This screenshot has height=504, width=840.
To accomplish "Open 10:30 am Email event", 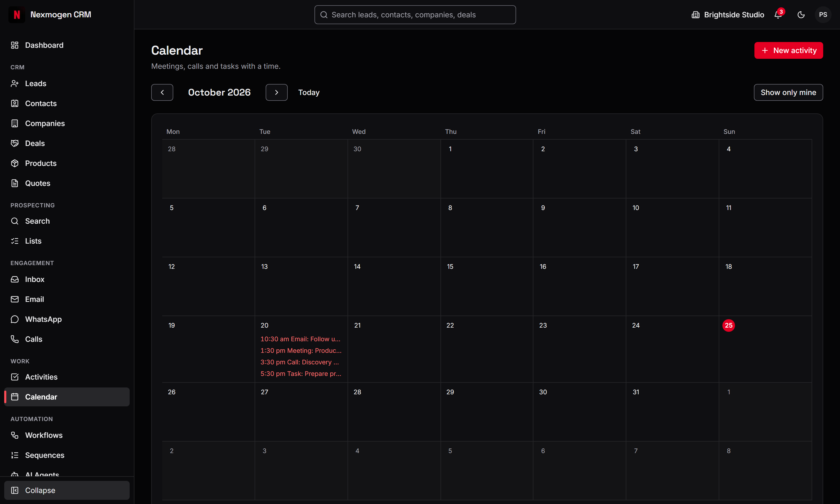I will [x=301, y=339].
